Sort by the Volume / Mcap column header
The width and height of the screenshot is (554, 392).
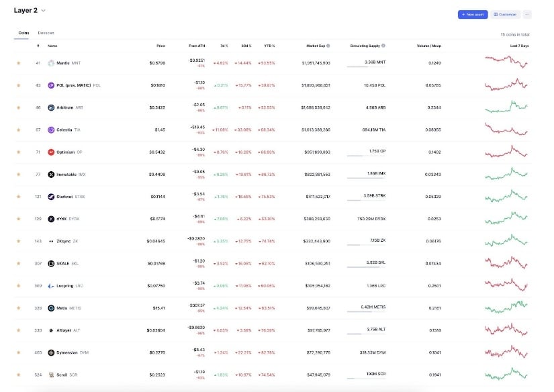click(429, 46)
